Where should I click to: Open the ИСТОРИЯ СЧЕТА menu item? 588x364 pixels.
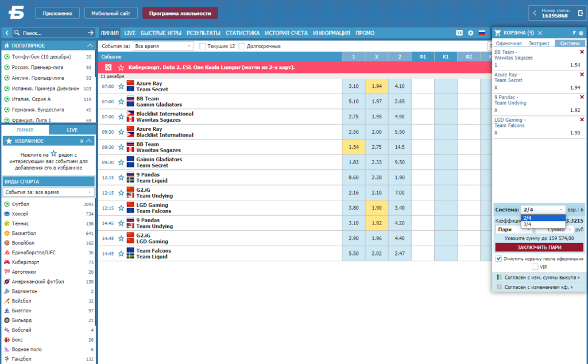[286, 33]
